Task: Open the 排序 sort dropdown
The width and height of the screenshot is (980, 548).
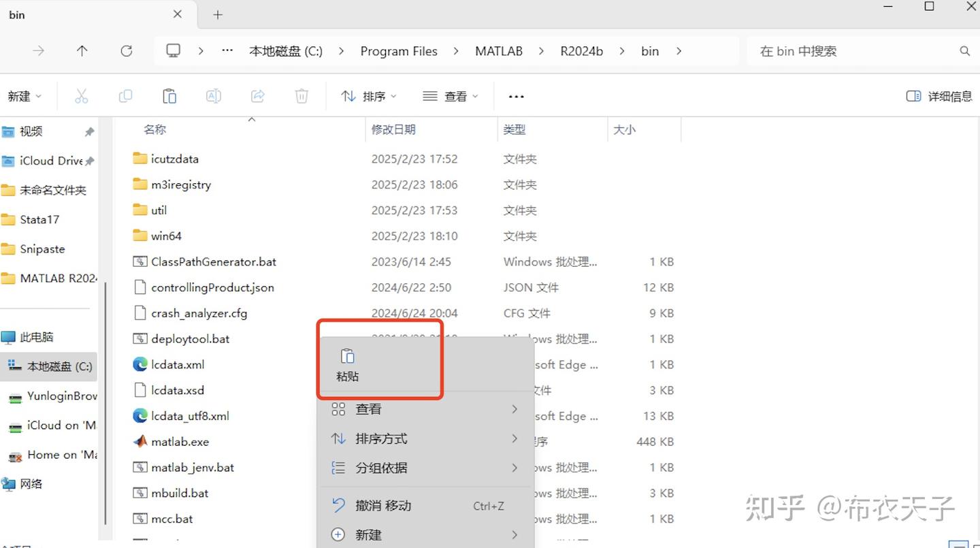Action: click(368, 96)
